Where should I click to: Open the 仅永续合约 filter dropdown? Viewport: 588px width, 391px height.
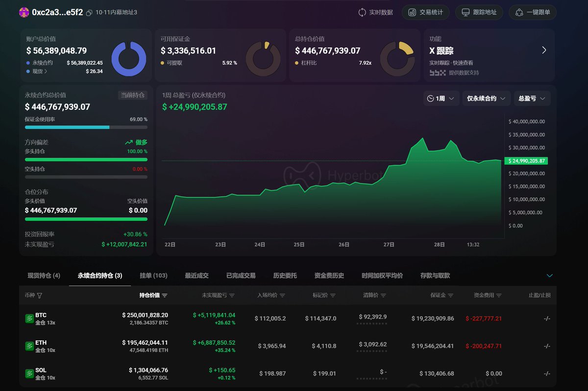[x=486, y=99]
